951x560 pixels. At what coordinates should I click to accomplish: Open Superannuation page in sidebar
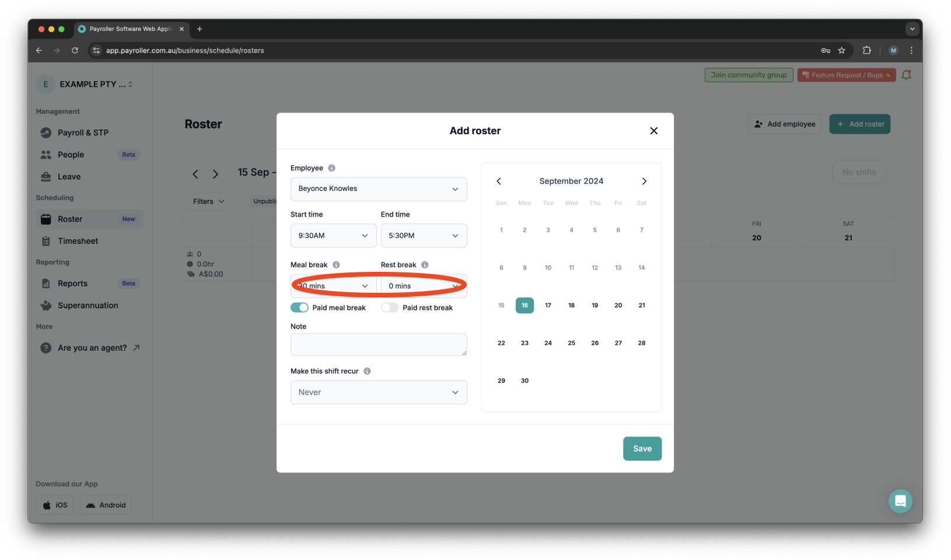coord(89,306)
